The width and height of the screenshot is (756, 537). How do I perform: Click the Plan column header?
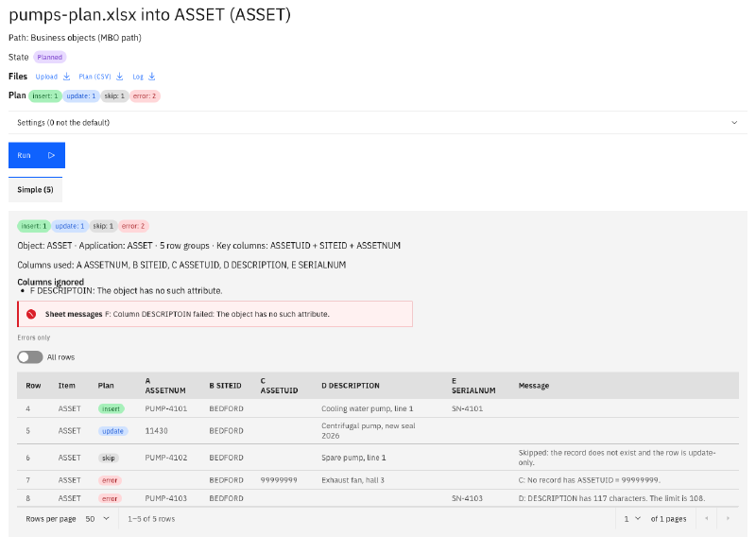coord(106,386)
